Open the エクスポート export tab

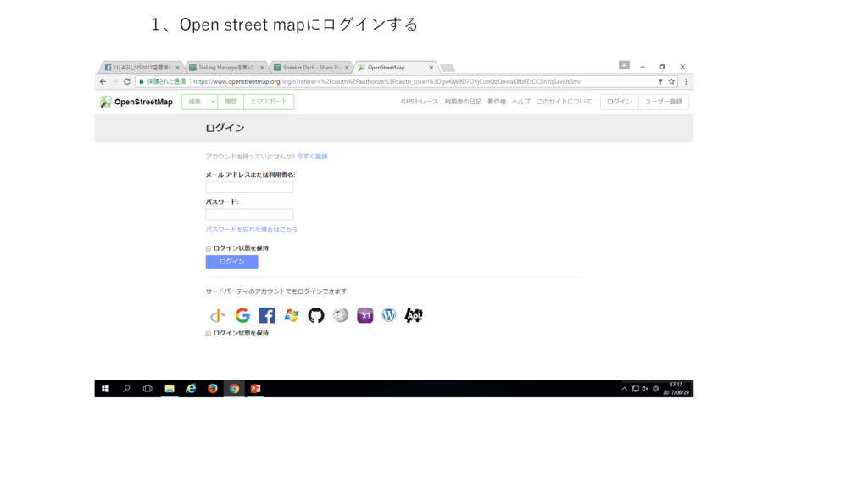pyautogui.click(x=269, y=102)
